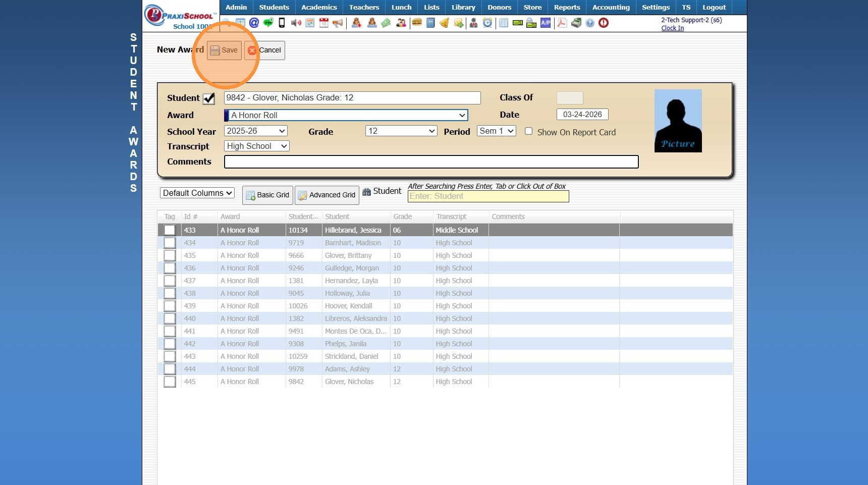Viewport: 868px width, 485px height.
Task: Click the Date field 03-24-2026
Action: coord(582,115)
